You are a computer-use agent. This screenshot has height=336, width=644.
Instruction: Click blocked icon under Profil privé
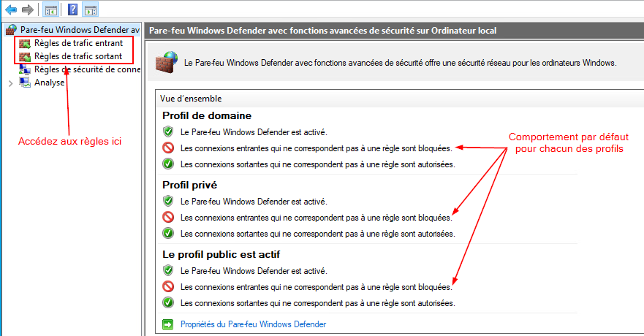[x=168, y=217]
